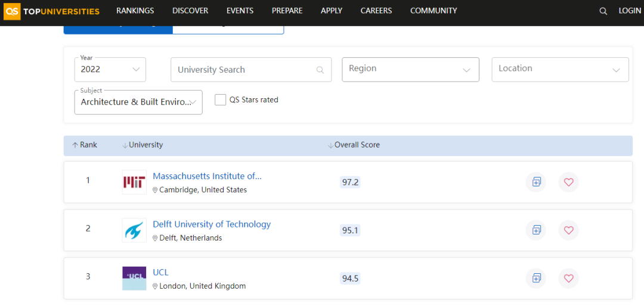Image resolution: width=644 pixels, height=306 pixels.
Task: Open the site search magnifier icon
Action: coord(603,11)
